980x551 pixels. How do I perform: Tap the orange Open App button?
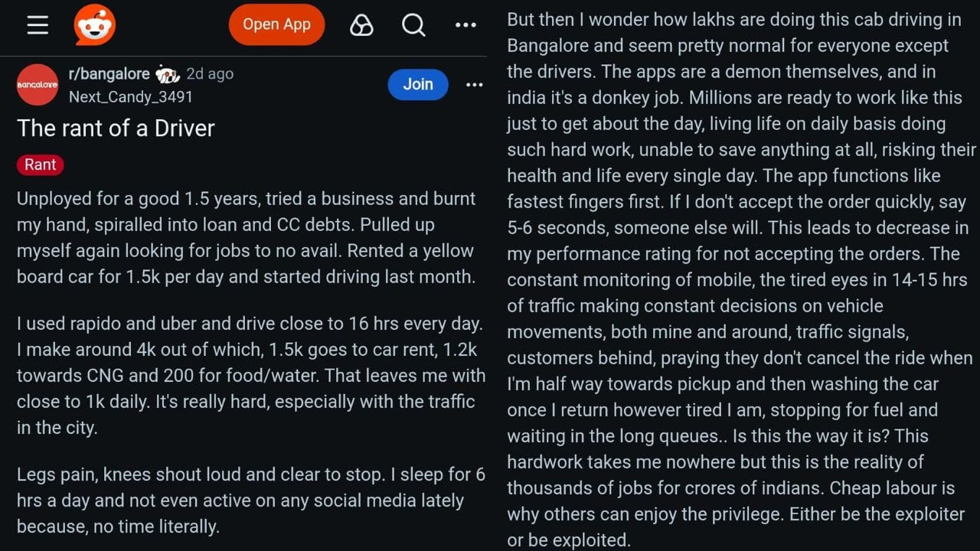point(276,24)
